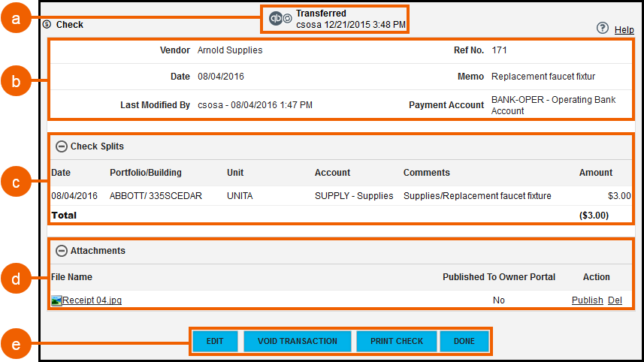Click the Supplies/Replacement faucet fixture comment
This screenshot has width=644, height=362.
tap(477, 196)
